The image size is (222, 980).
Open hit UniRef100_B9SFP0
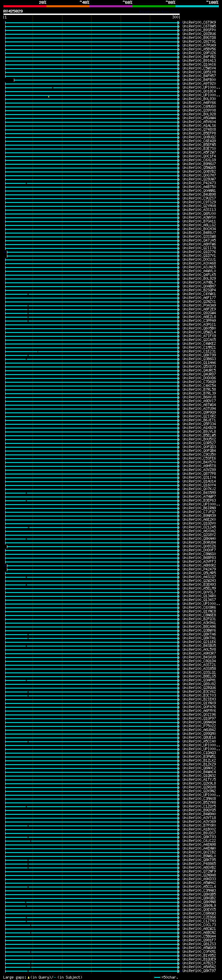199,30
